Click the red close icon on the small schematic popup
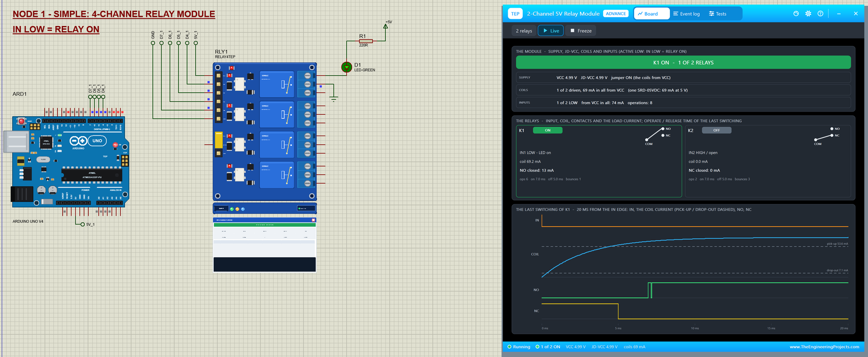Image resolution: width=868 pixels, height=357 pixels. 313,220
